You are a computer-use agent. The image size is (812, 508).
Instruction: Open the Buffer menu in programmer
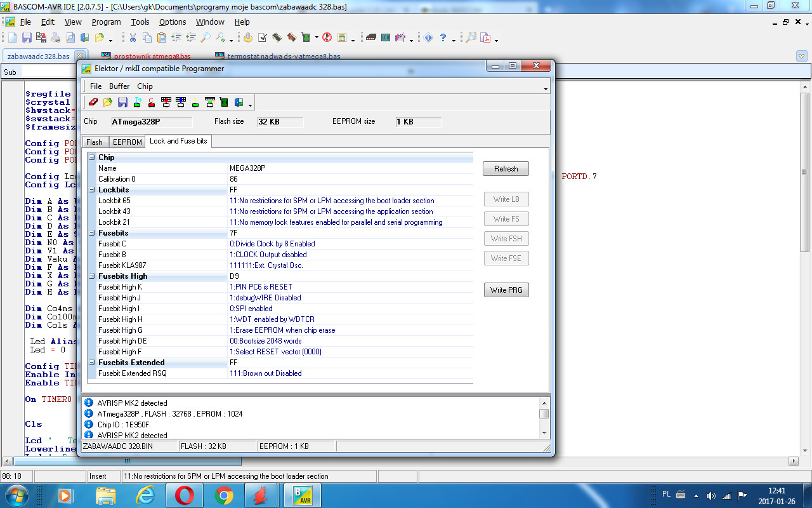119,86
